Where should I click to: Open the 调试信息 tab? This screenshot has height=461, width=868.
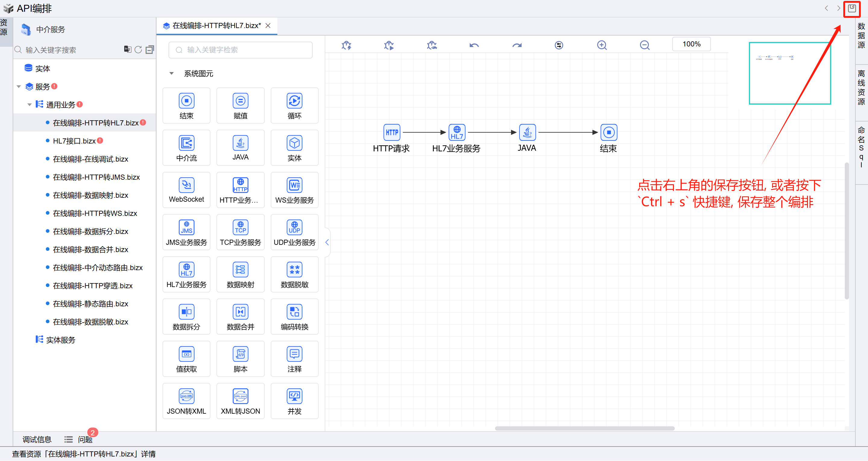coord(37,439)
